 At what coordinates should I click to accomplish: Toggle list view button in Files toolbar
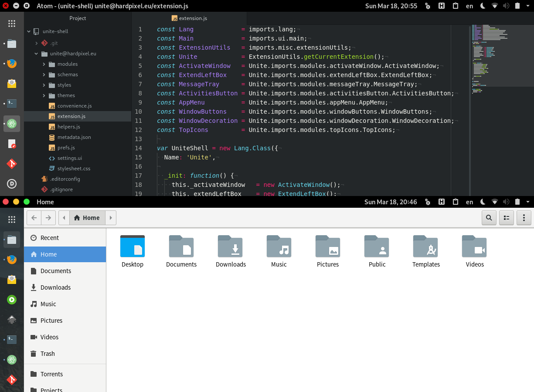(507, 218)
